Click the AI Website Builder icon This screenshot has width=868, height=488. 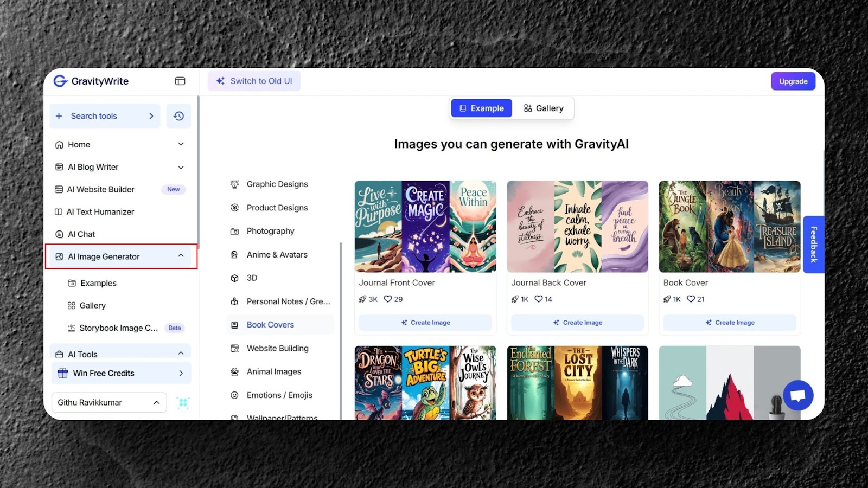coord(59,189)
